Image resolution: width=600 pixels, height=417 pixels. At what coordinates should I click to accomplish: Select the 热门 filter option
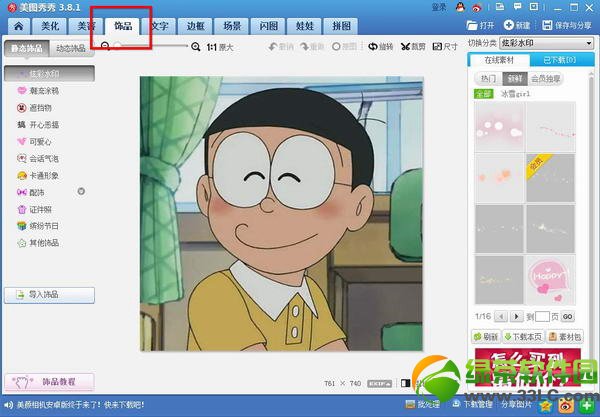(x=488, y=78)
